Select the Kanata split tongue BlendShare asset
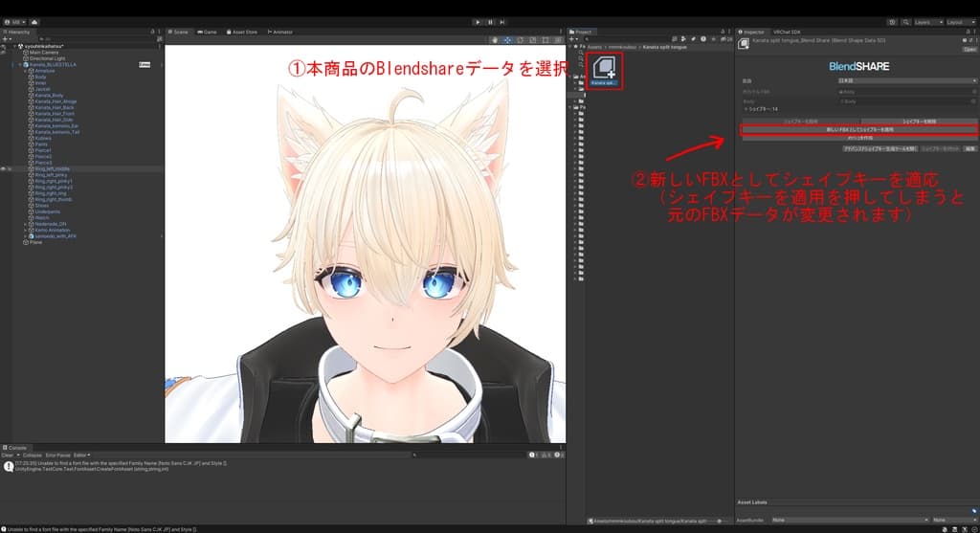 point(604,71)
